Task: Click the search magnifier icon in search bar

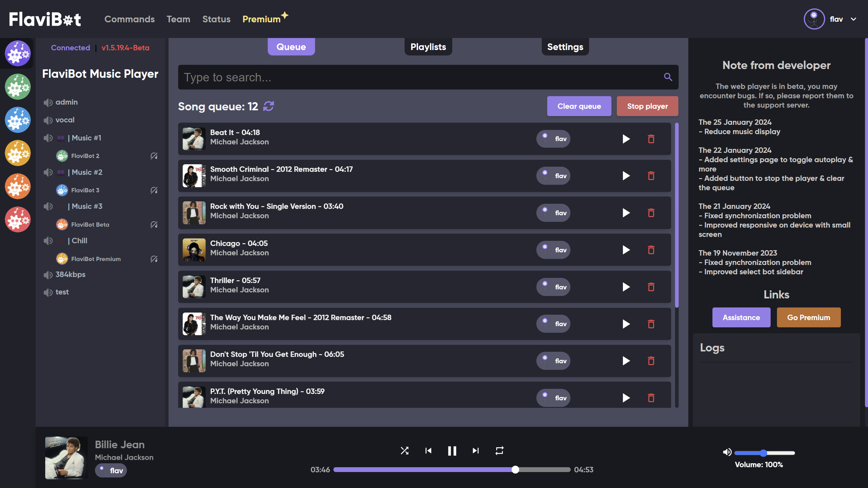Action: coord(668,77)
